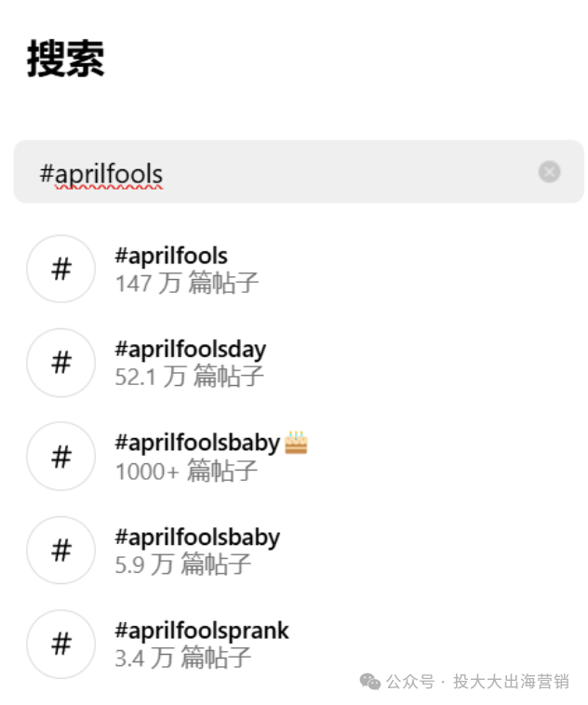Image resolution: width=588 pixels, height=705 pixels.
Task: Click the hash icon beside the 5.9 万 posts result
Action: click(x=61, y=550)
